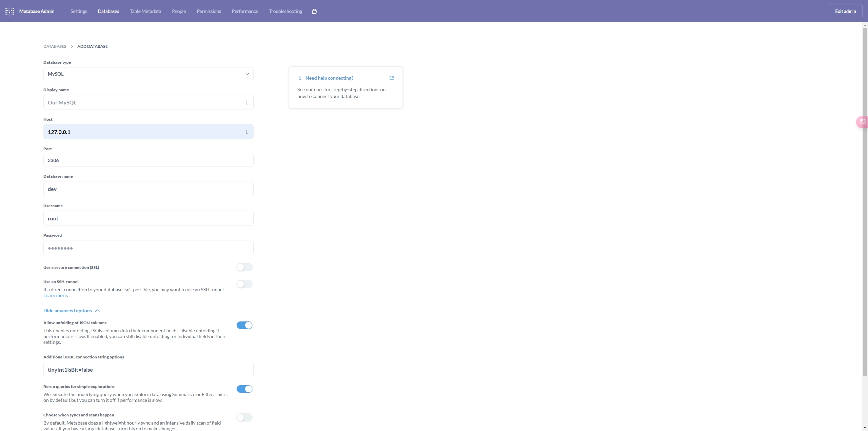
Task: Open the Database type dropdown showing MySQL
Action: [x=148, y=74]
